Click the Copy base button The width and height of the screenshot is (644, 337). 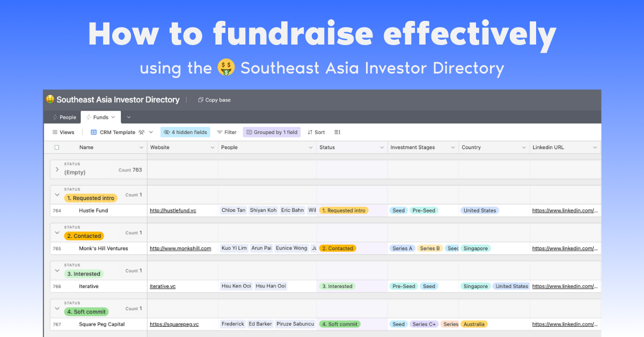point(214,100)
